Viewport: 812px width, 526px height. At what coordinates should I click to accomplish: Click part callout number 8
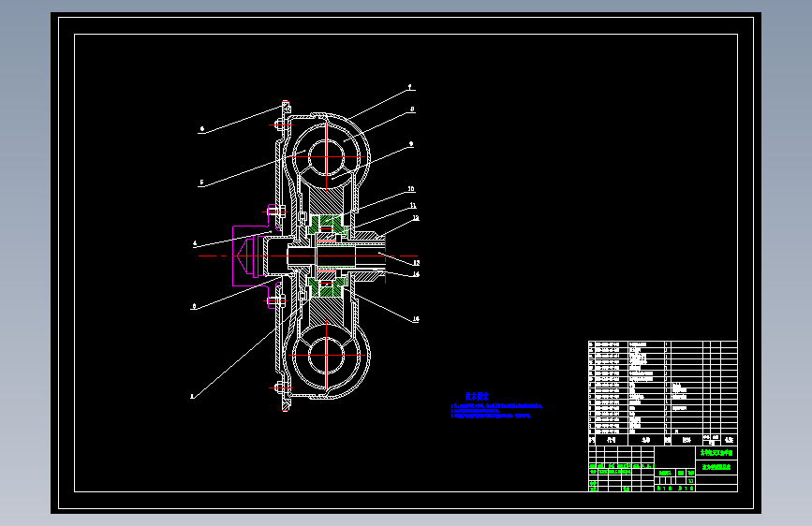(x=412, y=110)
